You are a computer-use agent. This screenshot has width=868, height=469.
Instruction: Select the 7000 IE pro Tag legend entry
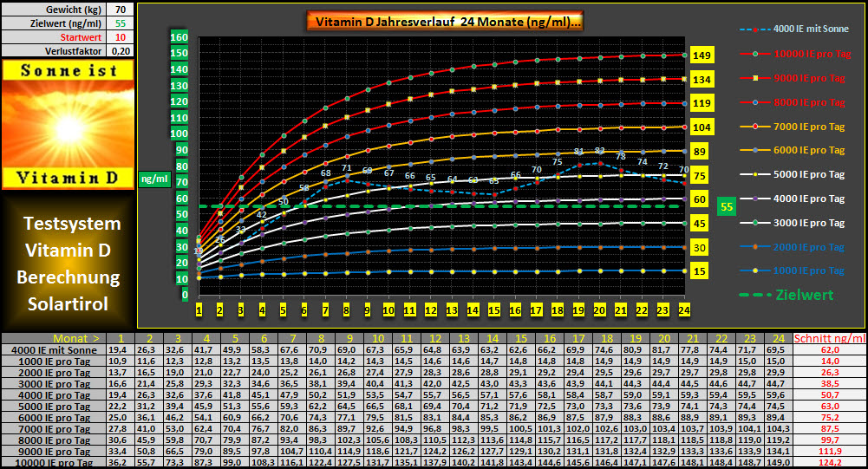[x=793, y=127]
